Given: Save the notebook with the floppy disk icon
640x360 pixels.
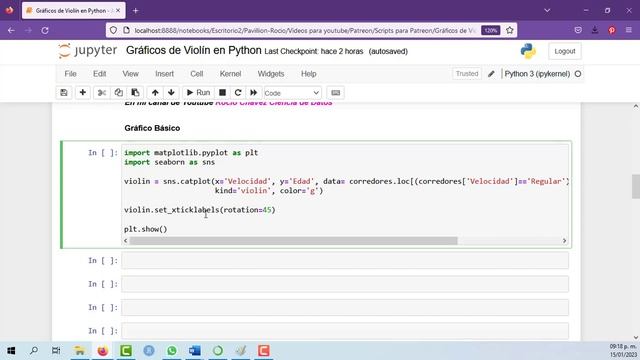Looking at the screenshot, I should (64, 93).
